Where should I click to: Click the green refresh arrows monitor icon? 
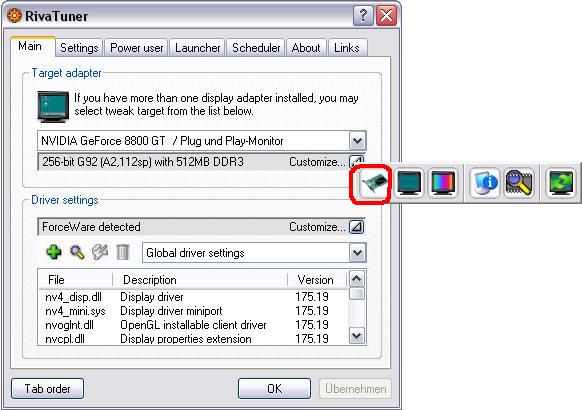(x=561, y=183)
